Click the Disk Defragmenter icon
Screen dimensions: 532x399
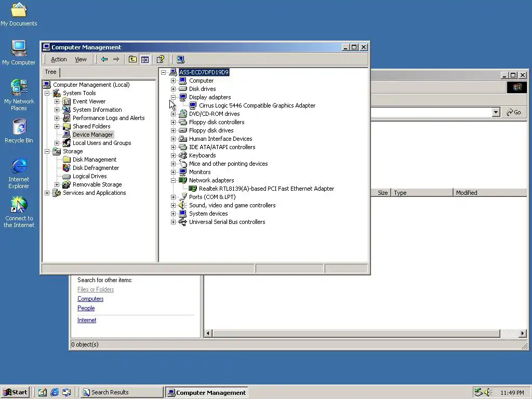[x=66, y=168]
